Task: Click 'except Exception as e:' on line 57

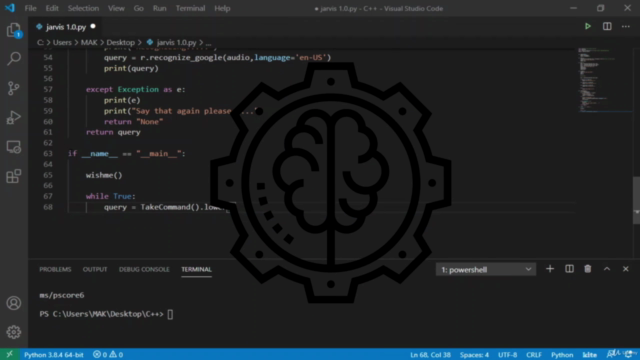Action: coord(136,89)
